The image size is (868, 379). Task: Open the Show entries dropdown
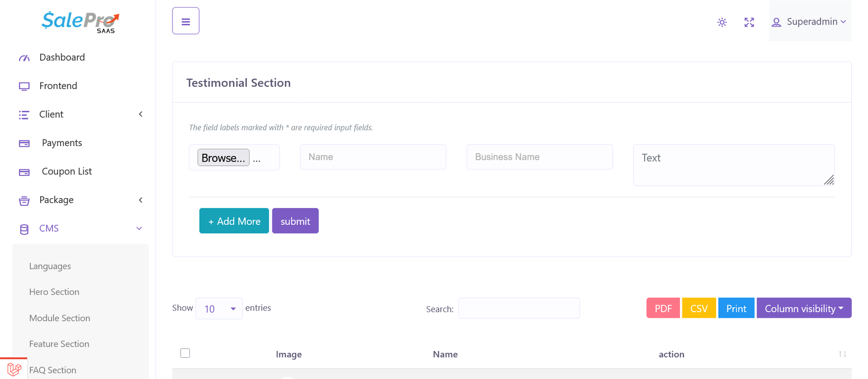tap(219, 308)
